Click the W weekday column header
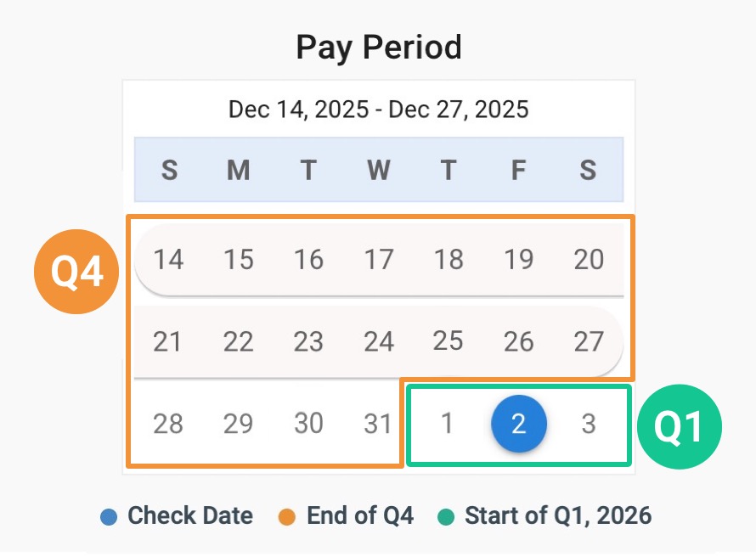756x557 pixels. [x=378, y=170]
